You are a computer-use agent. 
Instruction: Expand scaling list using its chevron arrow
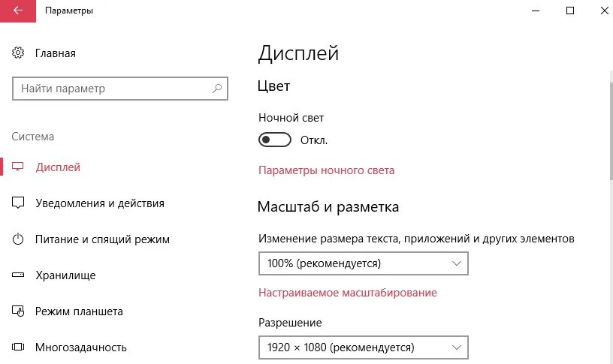point(457,263)
